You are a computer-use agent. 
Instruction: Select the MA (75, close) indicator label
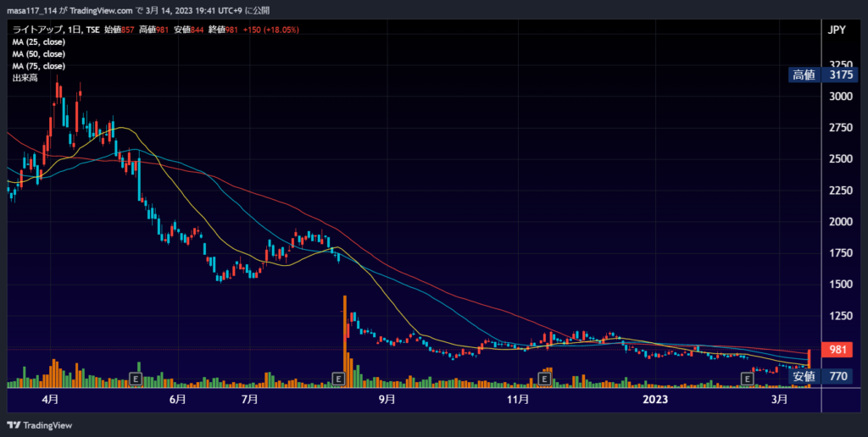pos(39,66)
